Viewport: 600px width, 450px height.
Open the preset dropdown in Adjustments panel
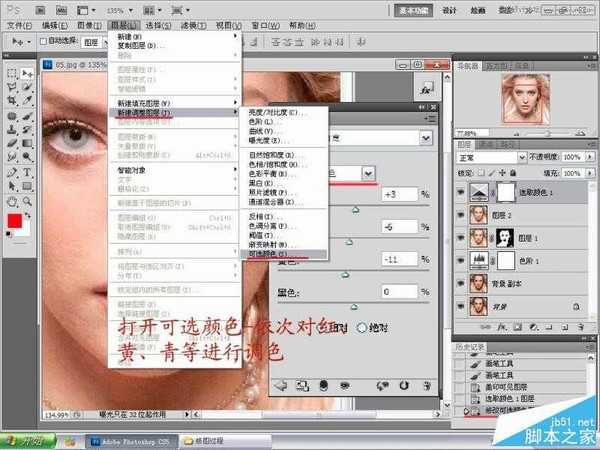pyautogui.click(x=426, y=138)
